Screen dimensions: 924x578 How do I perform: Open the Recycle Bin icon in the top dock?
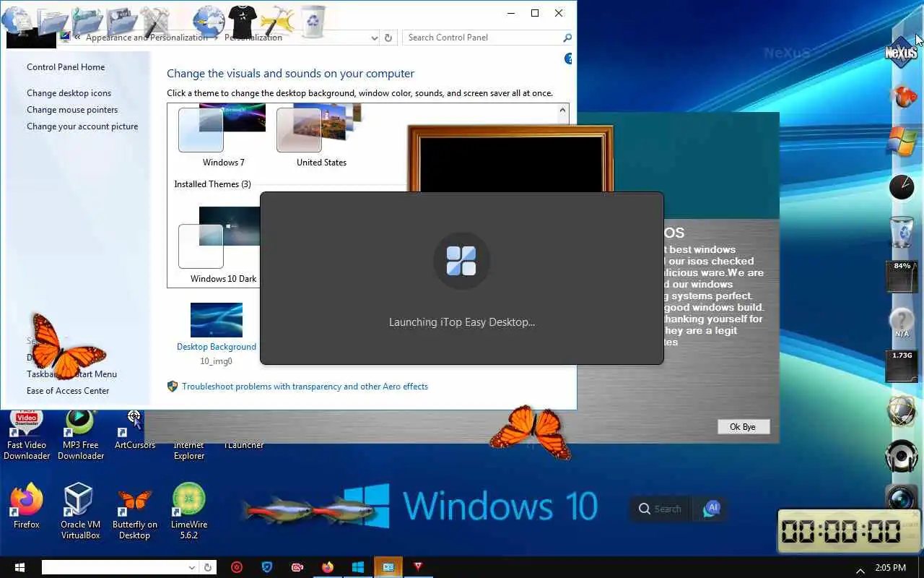(x=313, y=21)
